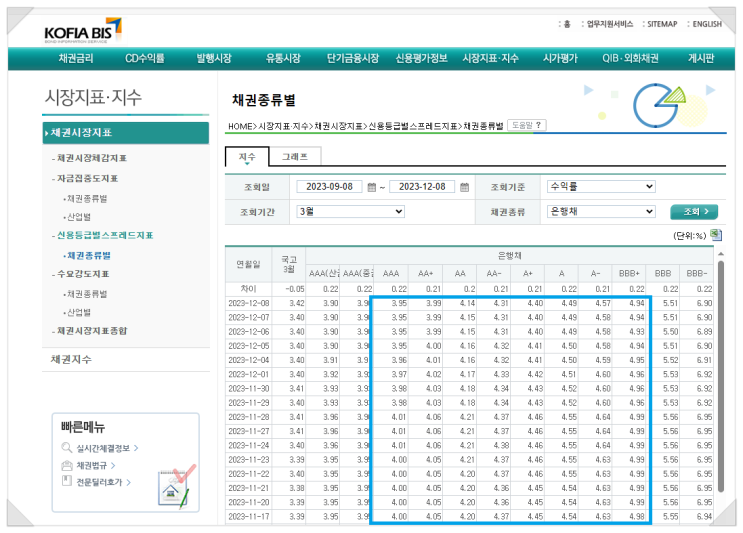Click the book icon beside 전문딜러호가
The image size is (743, 533).
coord(67,481)
